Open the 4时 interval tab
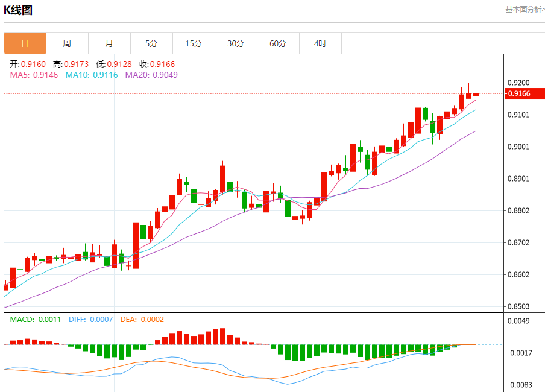545x392 pixels. tap(320, 43)
